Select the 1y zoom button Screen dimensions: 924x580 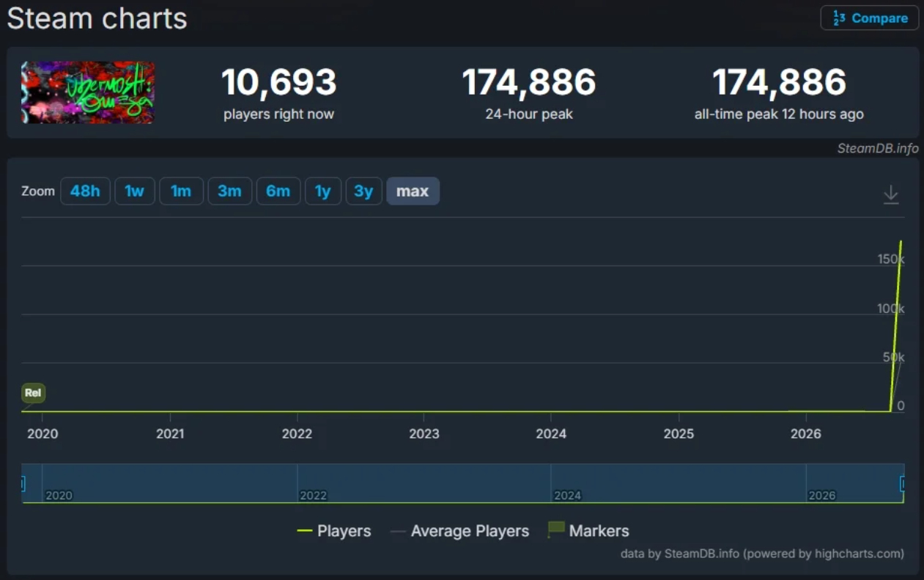pos(323,191)
